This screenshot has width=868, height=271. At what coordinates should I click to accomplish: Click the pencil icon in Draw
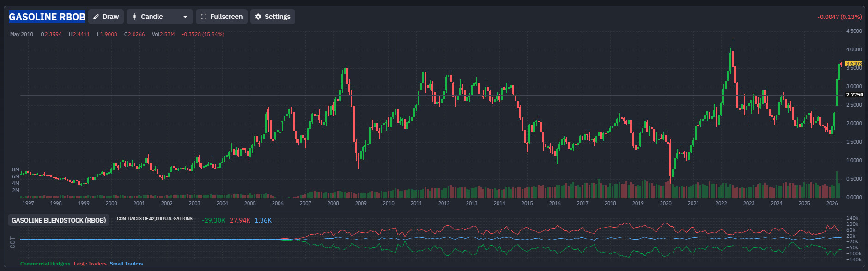point(96,17)
